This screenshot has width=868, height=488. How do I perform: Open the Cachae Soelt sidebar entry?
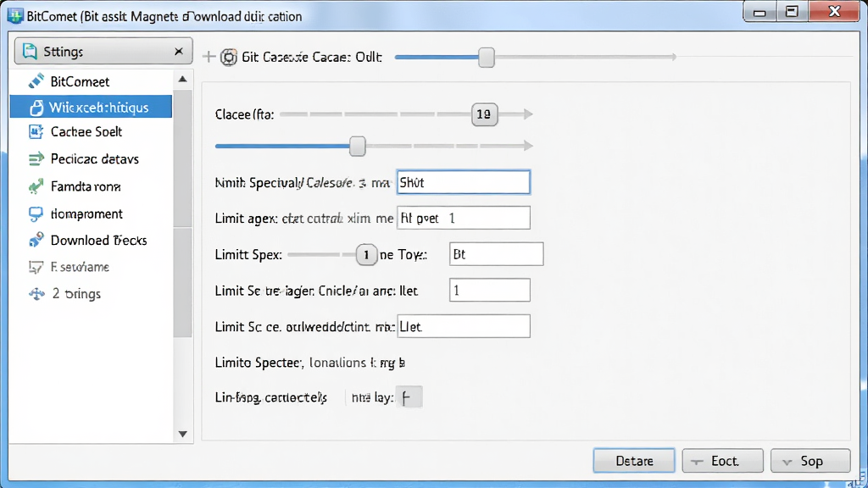coord(91,131)
